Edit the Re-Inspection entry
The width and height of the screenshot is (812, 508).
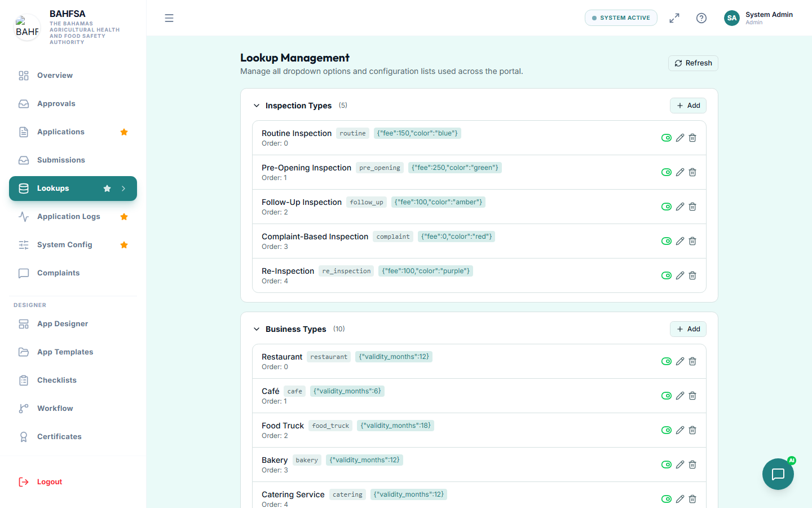pyautogui.click(x=680, y=275)
